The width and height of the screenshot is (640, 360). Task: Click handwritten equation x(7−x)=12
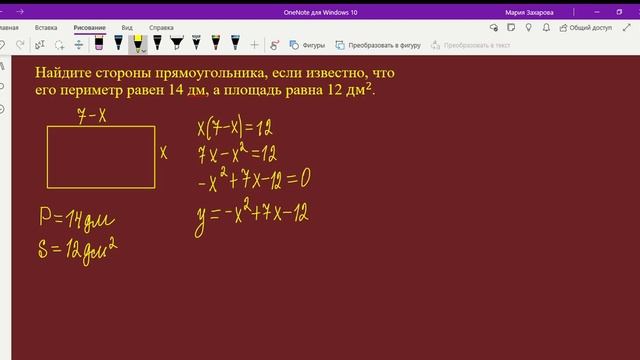[x=235, y=127]
